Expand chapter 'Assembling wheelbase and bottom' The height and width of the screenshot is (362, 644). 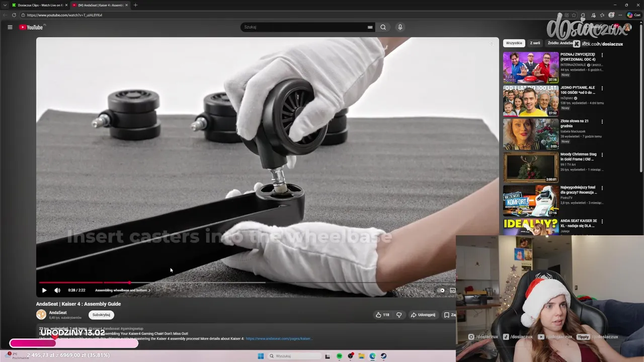[123, 290]
